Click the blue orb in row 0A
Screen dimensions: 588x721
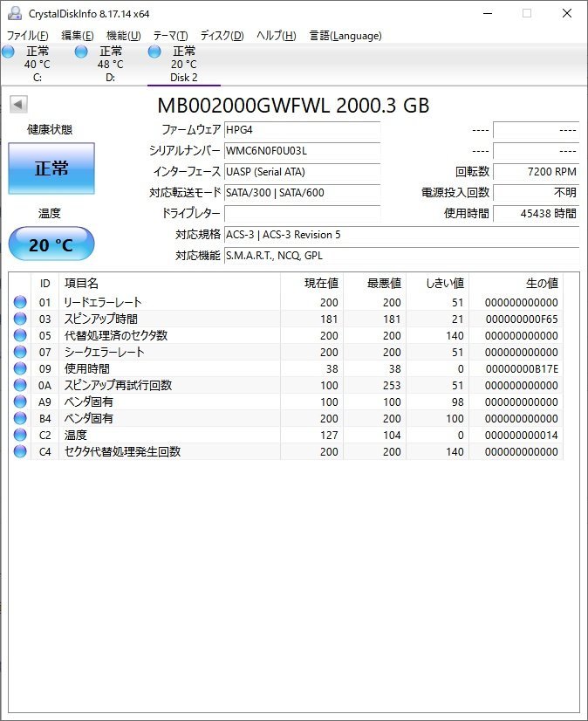coord(20,385)
